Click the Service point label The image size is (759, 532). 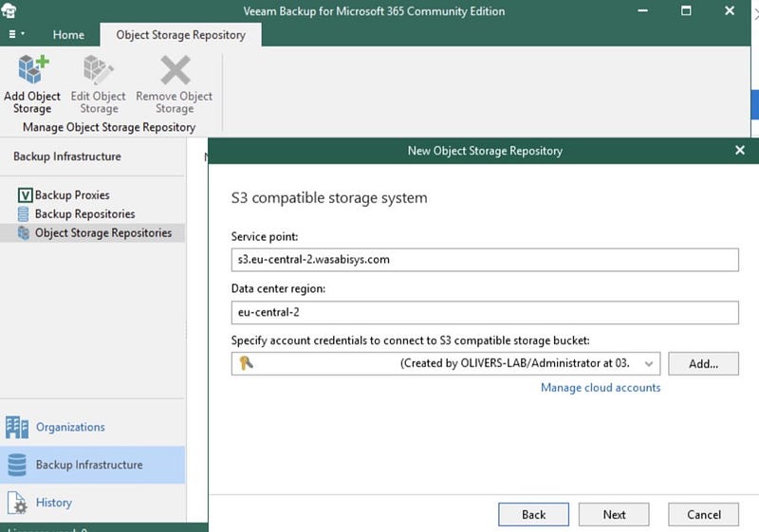(x=265, y=236)
